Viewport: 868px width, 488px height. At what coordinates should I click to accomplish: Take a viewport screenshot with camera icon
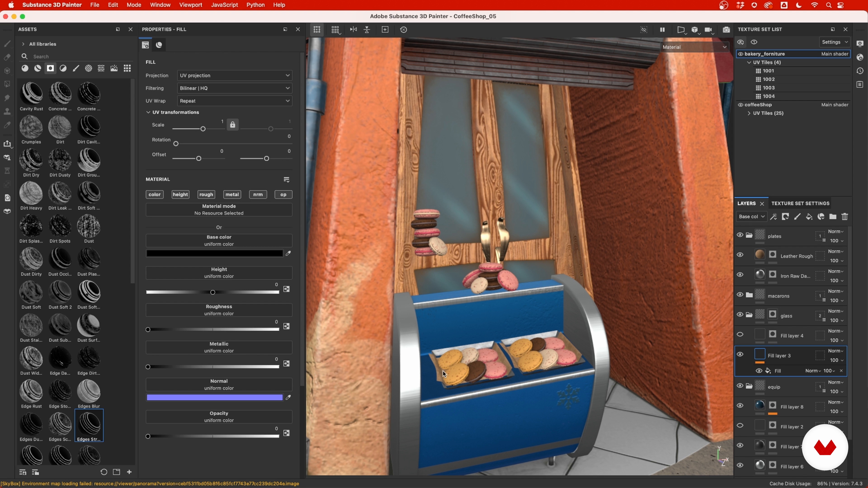click(726, 30)
